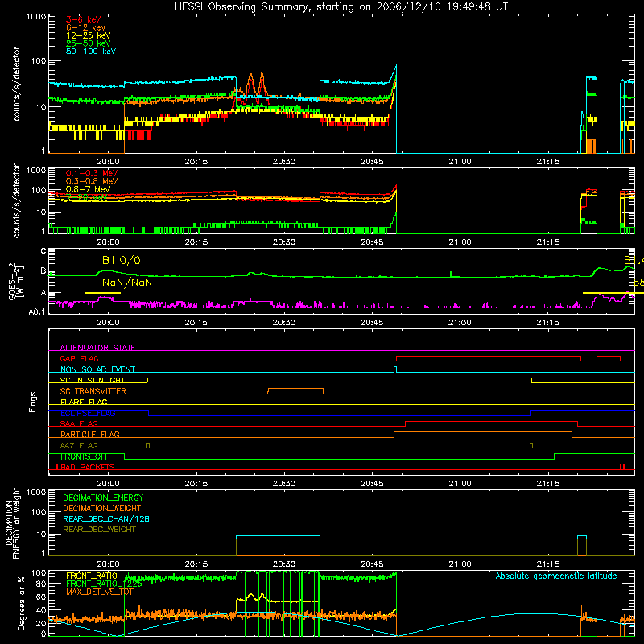Select the ECLIPSE_FLAG label
Screen dimensions: 644x644
coord(88,413)
